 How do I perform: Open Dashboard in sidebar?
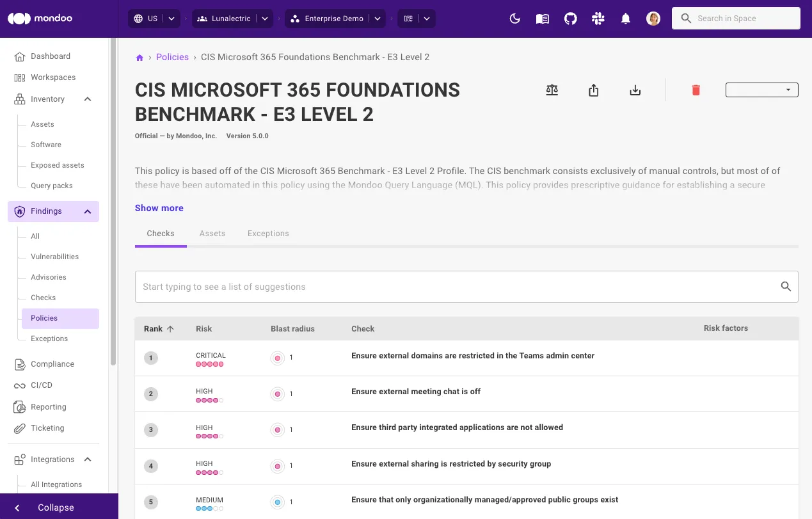51,56
